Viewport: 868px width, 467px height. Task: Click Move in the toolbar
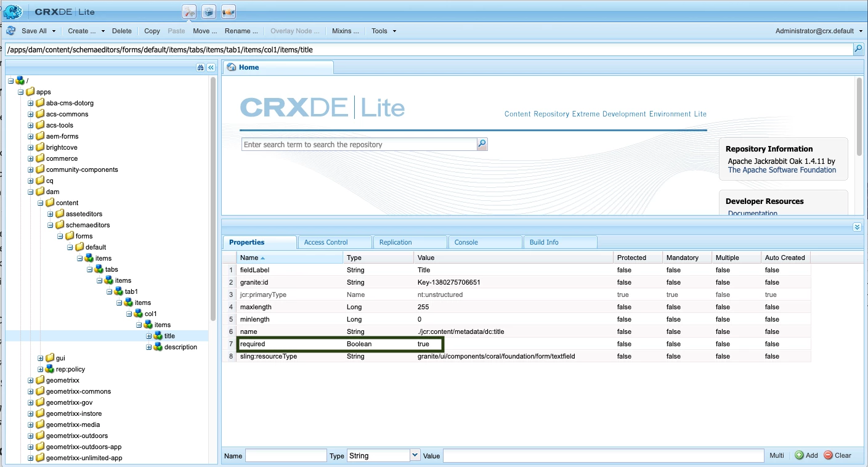(x=205, y=31)
